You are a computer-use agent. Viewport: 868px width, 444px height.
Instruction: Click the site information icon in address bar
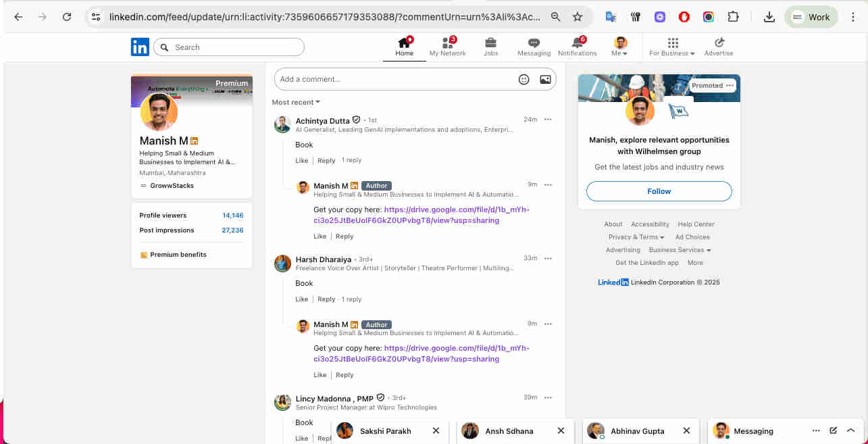point(96,17)
